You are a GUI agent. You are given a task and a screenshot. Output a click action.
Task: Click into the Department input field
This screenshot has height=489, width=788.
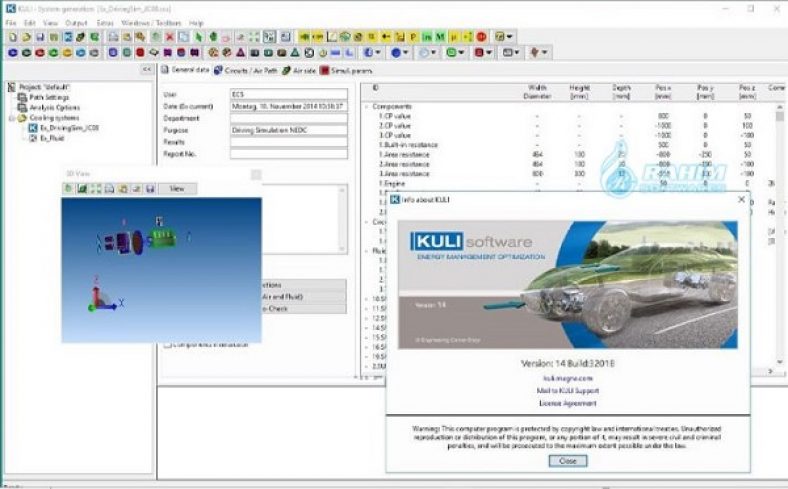pos(288,118)
